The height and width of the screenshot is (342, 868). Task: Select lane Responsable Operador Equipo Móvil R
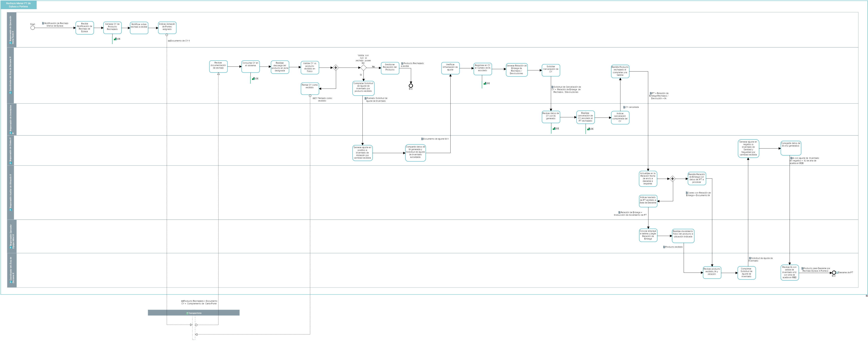[12, 237]
